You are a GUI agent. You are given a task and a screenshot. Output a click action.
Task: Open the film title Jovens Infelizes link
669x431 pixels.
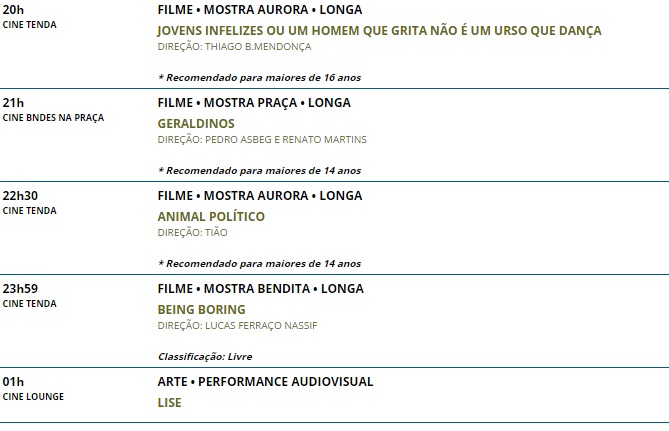(x=379, y=30)
